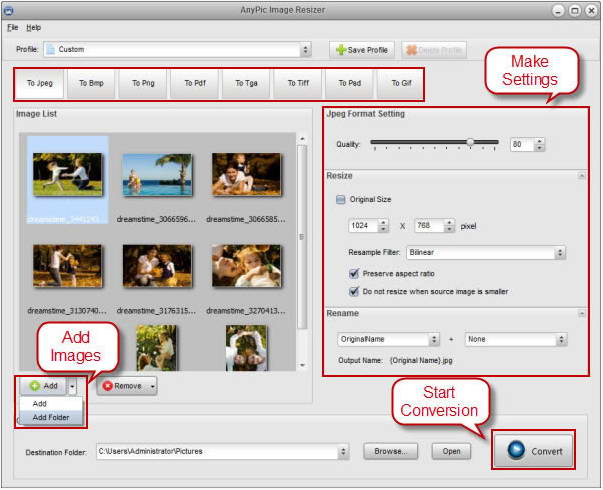Image resolution: width=603 pixels, height=490 pixels.
Task: Click the image list scroll down arrow
Action: coord(302,365)
